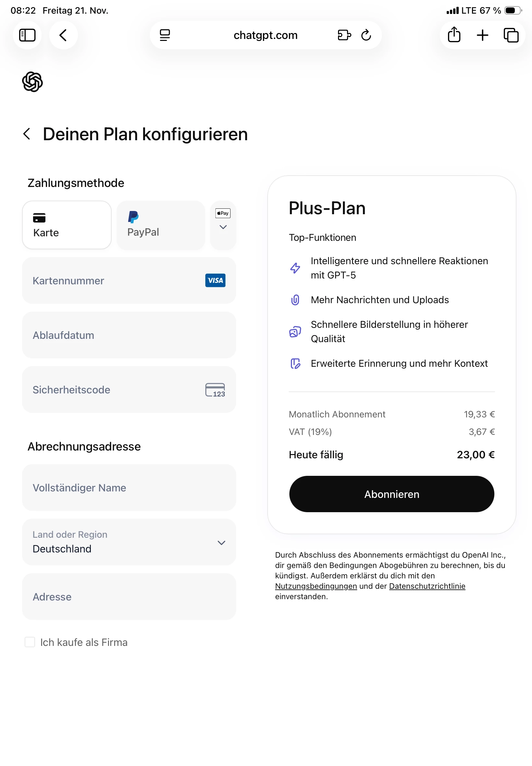
Task: Tap the Share icon in Safari
Action: click(454, 35)
